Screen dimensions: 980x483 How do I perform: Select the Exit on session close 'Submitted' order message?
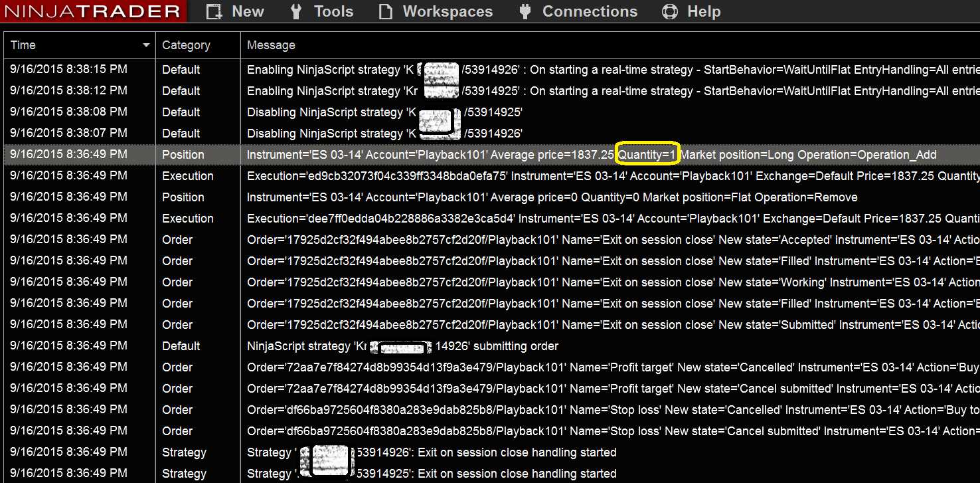click(x=613, y=325)
